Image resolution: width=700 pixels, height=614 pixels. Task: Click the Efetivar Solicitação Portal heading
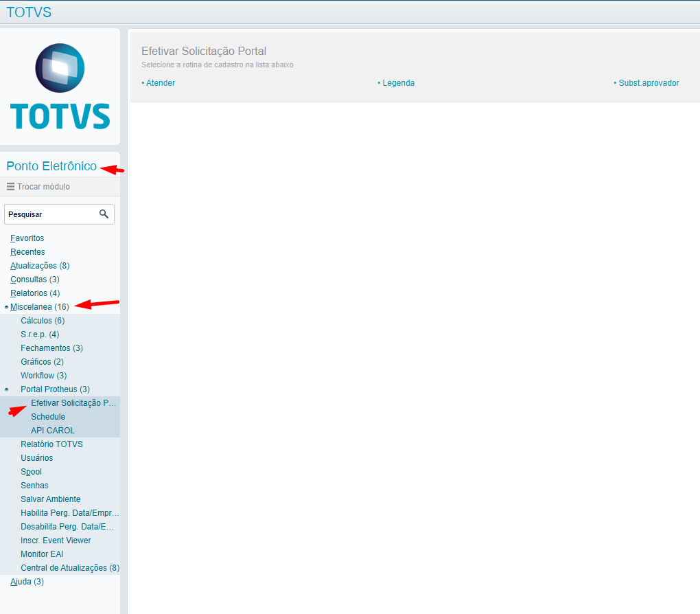204,52
